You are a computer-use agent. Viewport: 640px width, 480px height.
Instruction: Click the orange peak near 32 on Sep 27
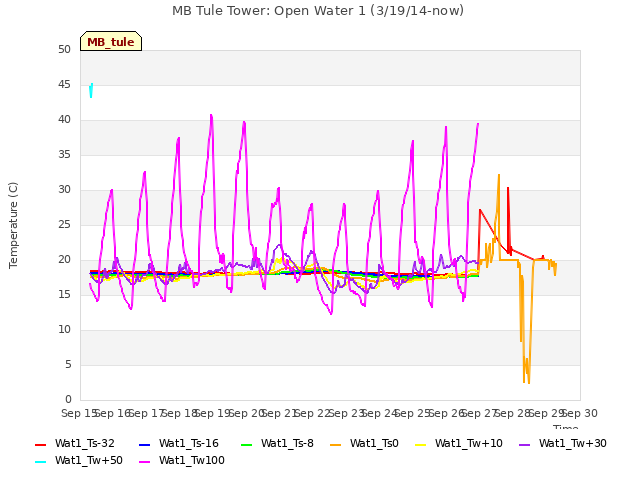coord(498,176)
